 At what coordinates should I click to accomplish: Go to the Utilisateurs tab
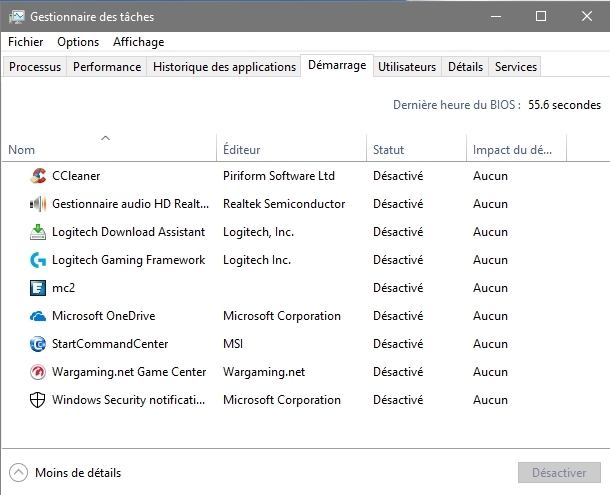click(x=407, y=67)
